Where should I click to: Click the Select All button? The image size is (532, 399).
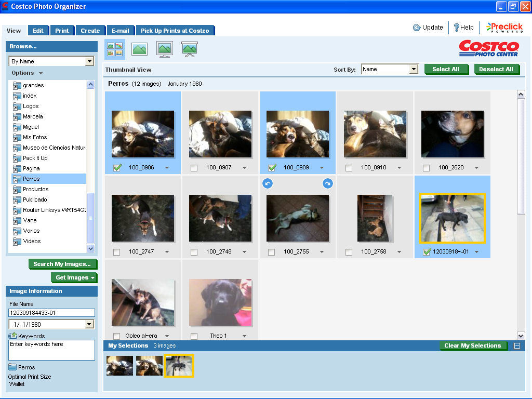[x=446, y=69]
